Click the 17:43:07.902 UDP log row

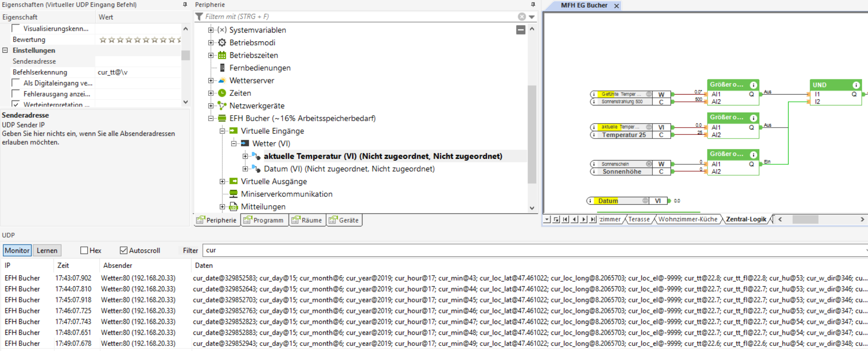coord(434,278)
